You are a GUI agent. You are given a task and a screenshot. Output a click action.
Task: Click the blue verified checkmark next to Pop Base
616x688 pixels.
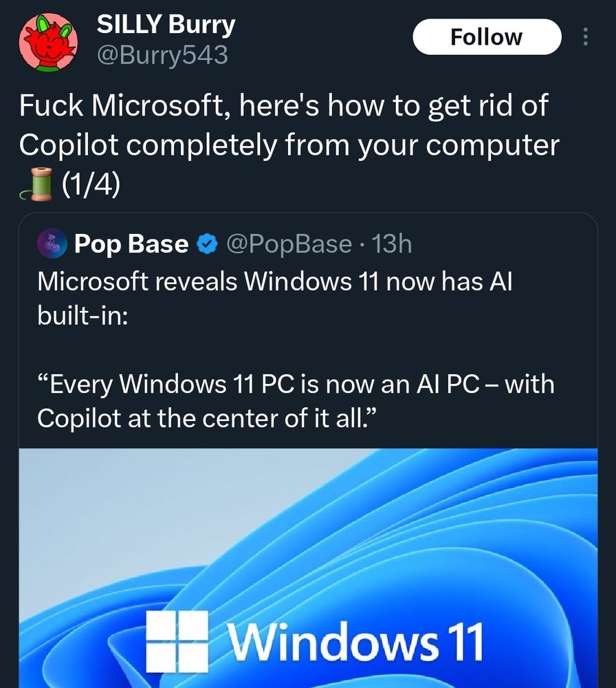[206, 243]
